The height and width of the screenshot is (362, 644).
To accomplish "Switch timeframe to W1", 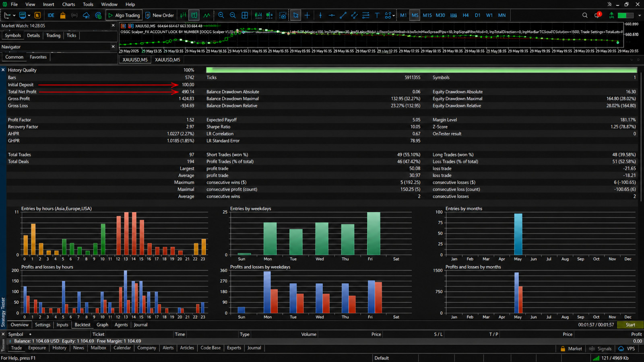I will [489, 15].
